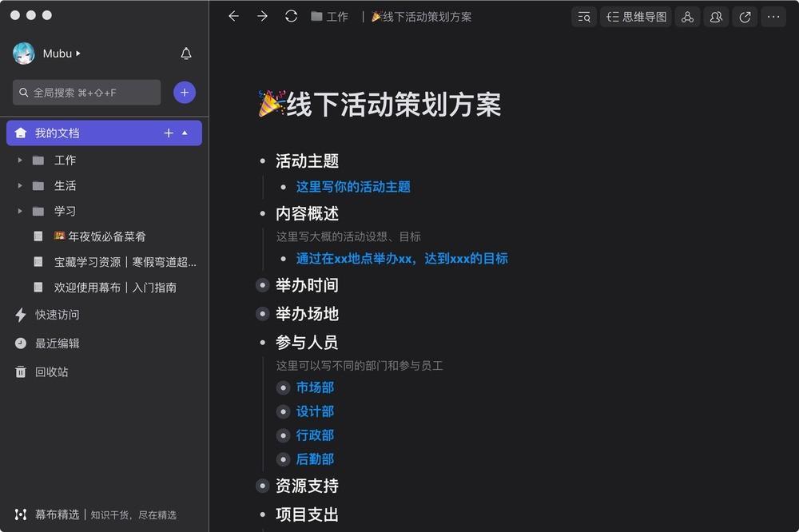Expand the collapsed 市场部 bullet

point(284,387)
